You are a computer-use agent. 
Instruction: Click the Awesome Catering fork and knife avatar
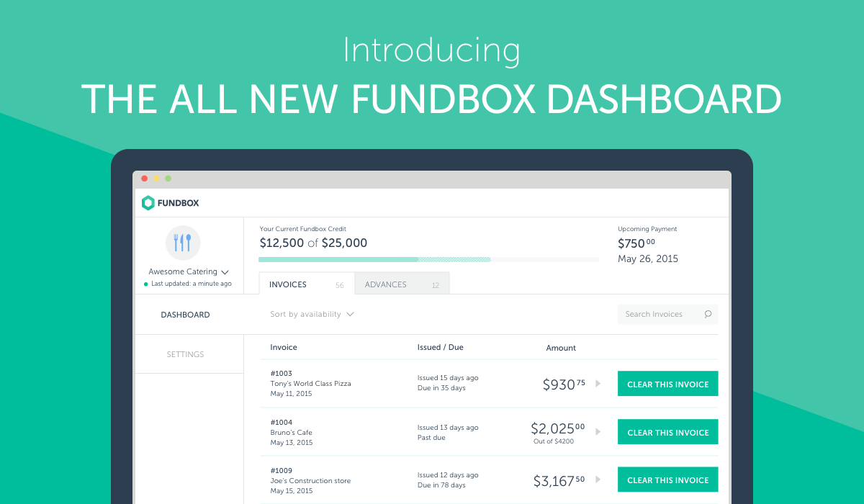[183, 243]
